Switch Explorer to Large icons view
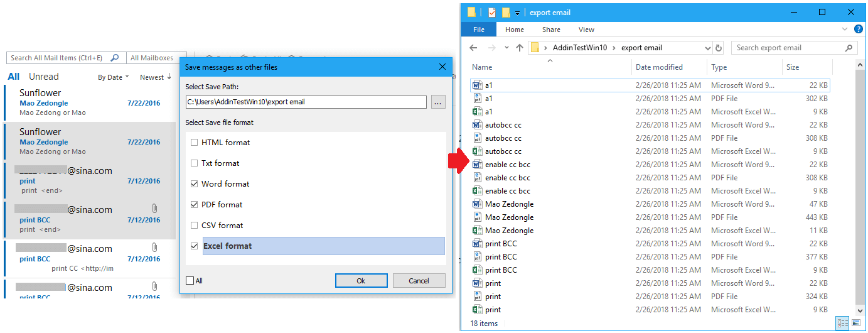Image resolution: width=868 pixels, height=333 pixels. click(855, 323)
